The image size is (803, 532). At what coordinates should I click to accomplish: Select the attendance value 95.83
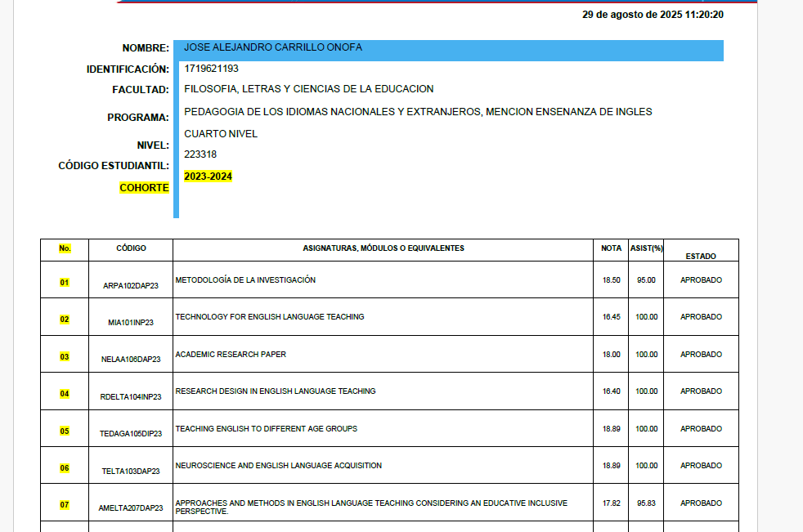coord(646,503)
